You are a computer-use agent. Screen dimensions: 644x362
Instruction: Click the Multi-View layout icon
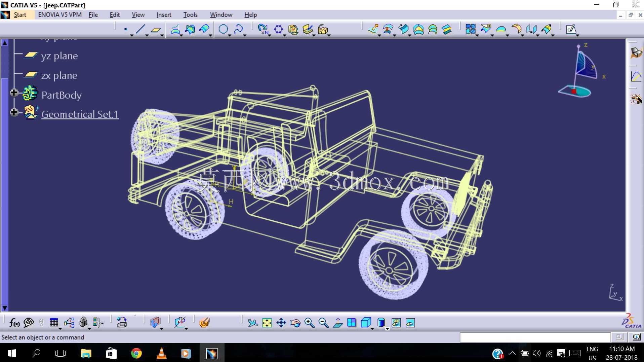pos(352,323)
